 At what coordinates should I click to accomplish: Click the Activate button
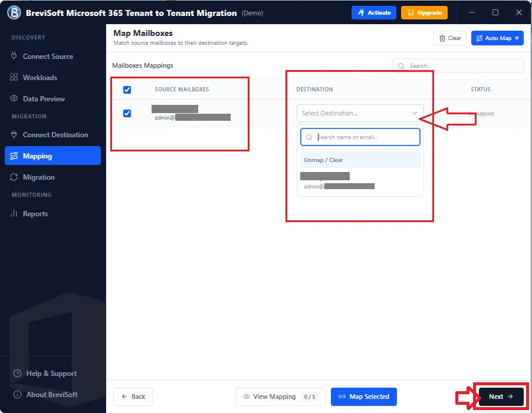[x=373, y=12]
